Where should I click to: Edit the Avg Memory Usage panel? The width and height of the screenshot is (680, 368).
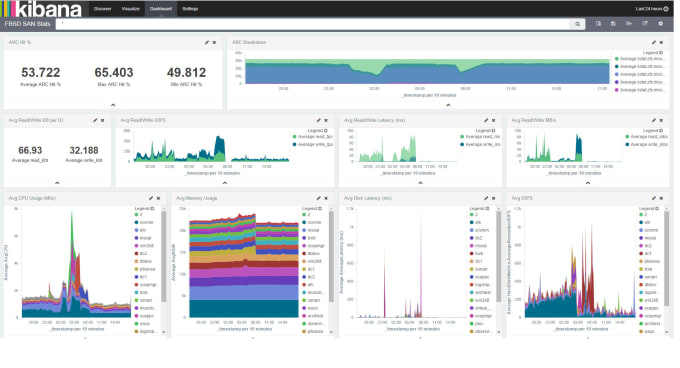(318, 198)
